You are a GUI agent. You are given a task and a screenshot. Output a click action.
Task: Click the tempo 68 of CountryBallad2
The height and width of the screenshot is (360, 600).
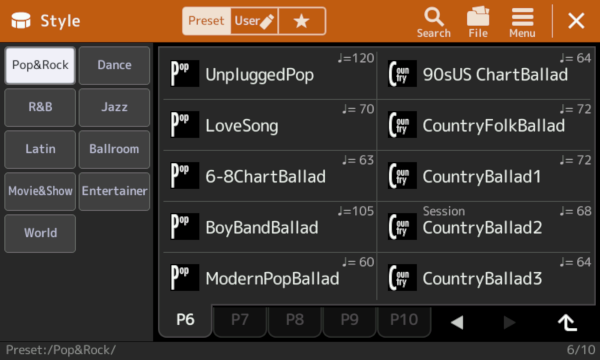tap(575, 211)
